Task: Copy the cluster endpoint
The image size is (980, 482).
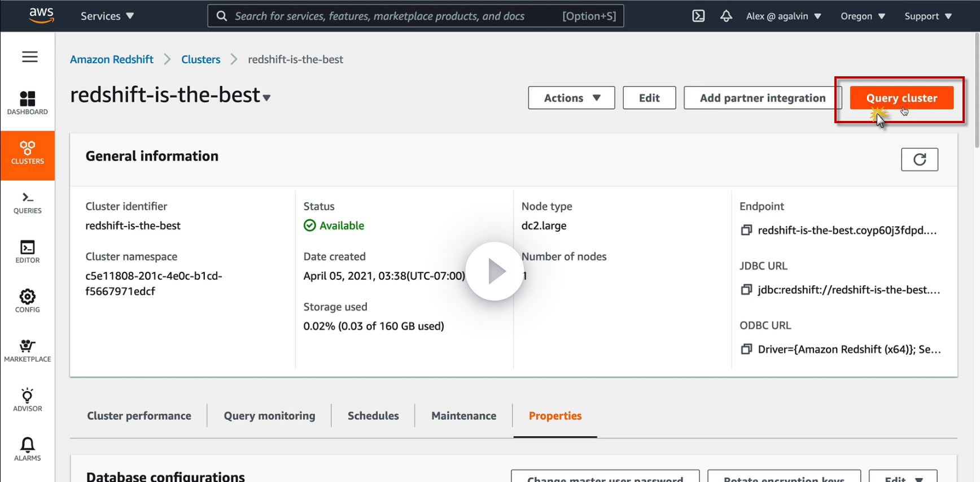Action: (746, 230)
